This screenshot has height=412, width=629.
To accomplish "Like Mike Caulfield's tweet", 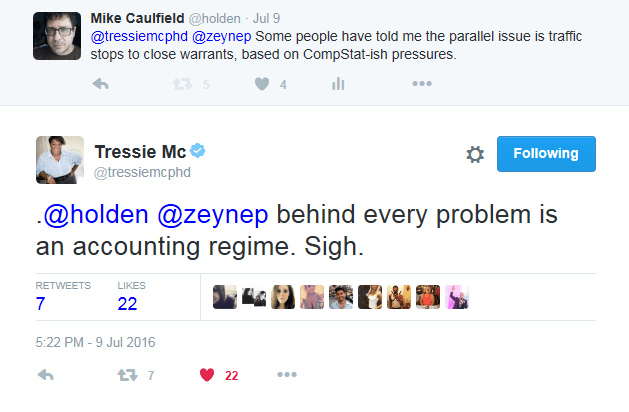I will [x=259, y=85].
